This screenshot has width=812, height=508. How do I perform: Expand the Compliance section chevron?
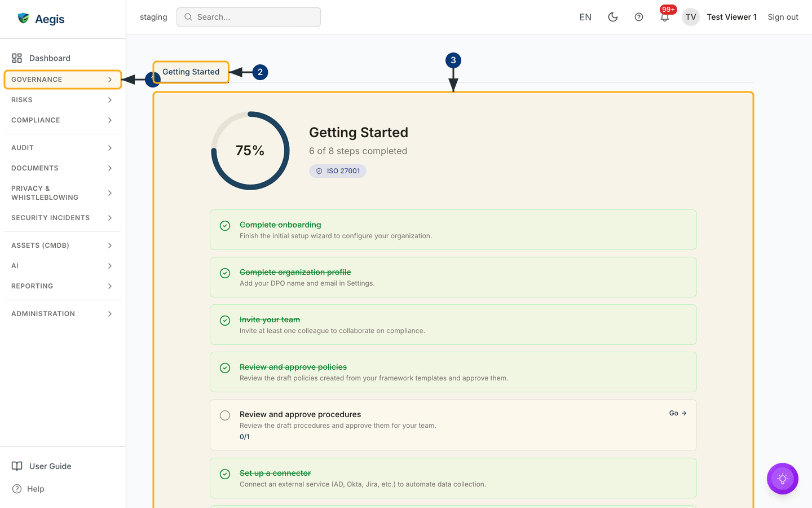[x=110, y=120]
